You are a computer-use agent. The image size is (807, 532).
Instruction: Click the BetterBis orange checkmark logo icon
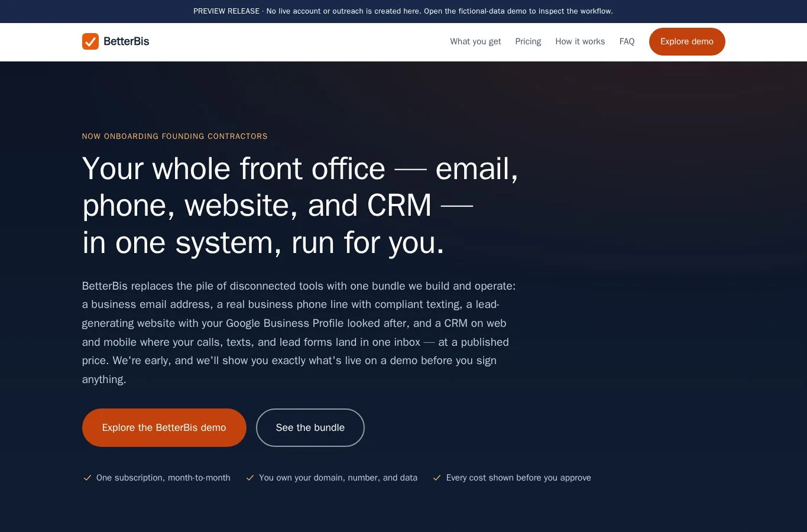point(90,41)
